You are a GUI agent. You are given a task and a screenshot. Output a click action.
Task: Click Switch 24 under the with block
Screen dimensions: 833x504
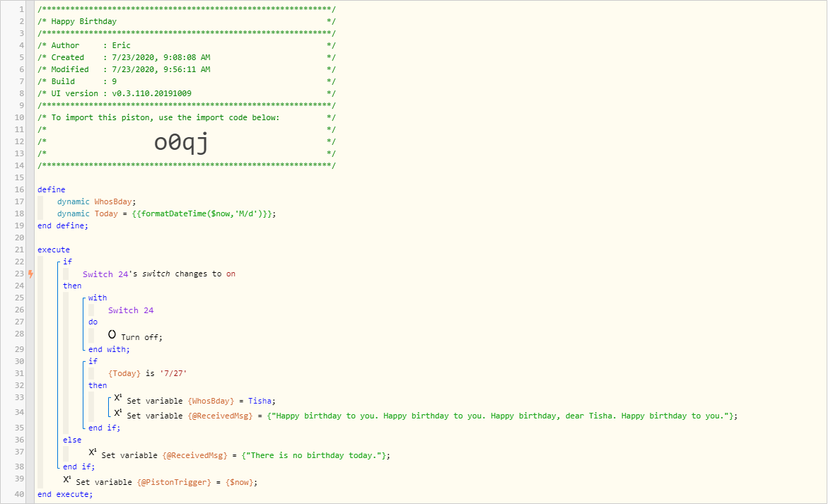pos(131,310)
